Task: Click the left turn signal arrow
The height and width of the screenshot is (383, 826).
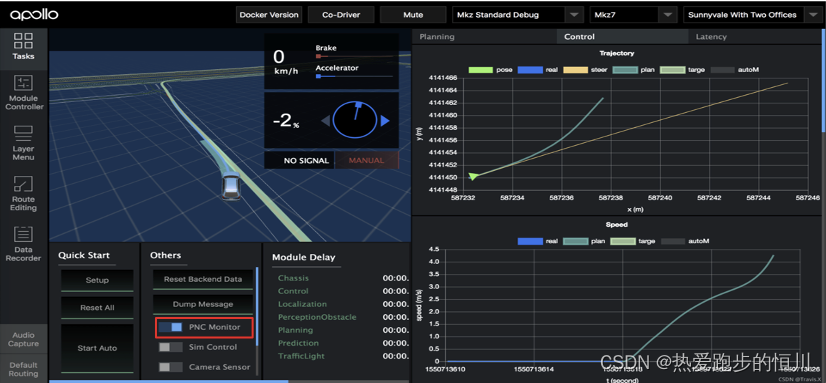Action: (326, 121)
